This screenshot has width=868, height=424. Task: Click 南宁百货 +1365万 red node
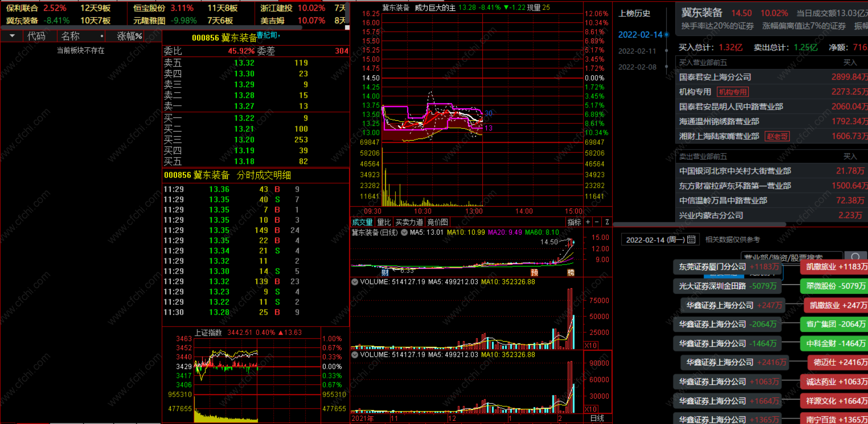[835, 419]
